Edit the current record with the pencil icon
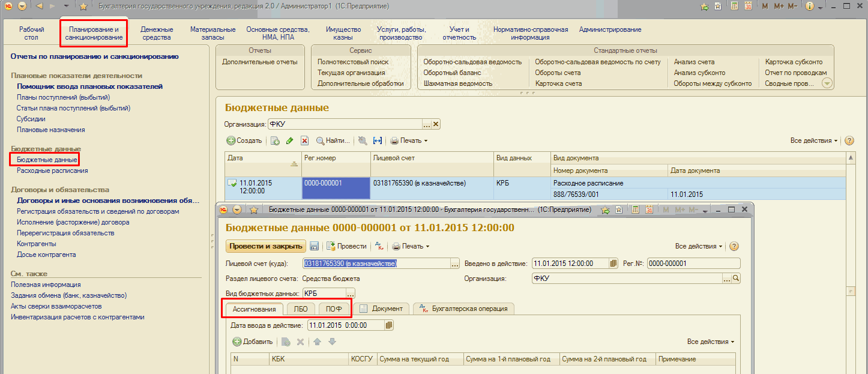The width and height of the screenshot is (868, 374). [x=289, y=140]
